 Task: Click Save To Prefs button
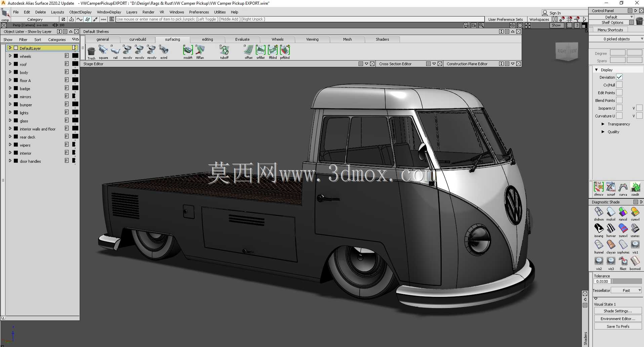[x=618, y=326]
